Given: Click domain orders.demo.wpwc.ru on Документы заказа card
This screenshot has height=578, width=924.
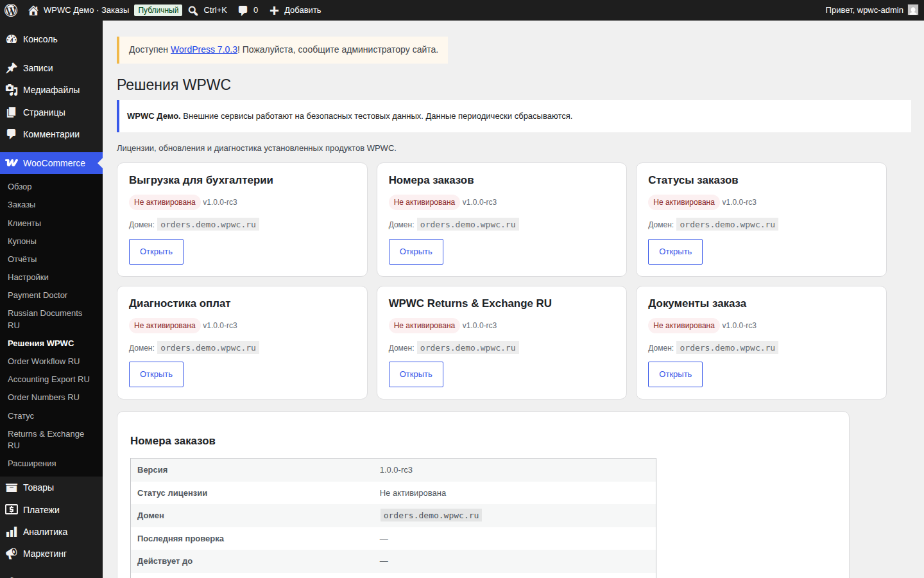Looking at the screenshot, I should 728,348.
